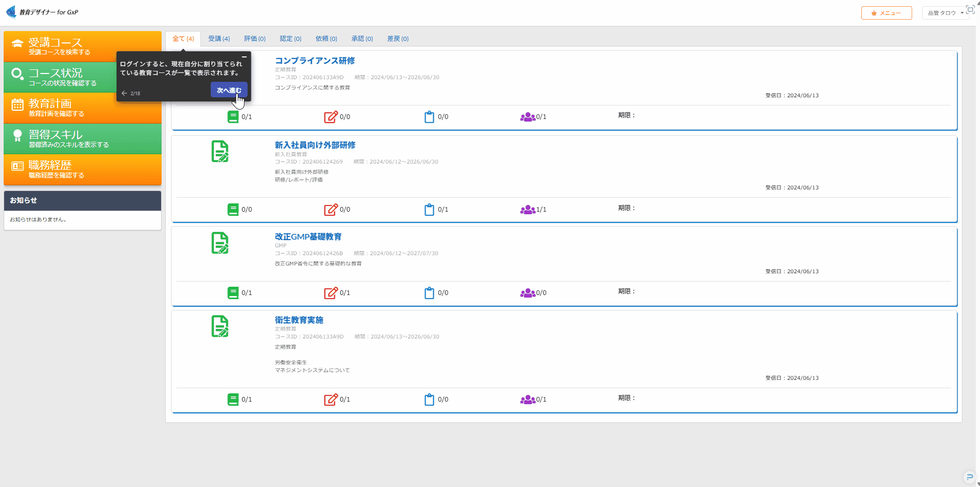
Task: Click the お知らせ panel header
Action: click(x=82, y=201)
